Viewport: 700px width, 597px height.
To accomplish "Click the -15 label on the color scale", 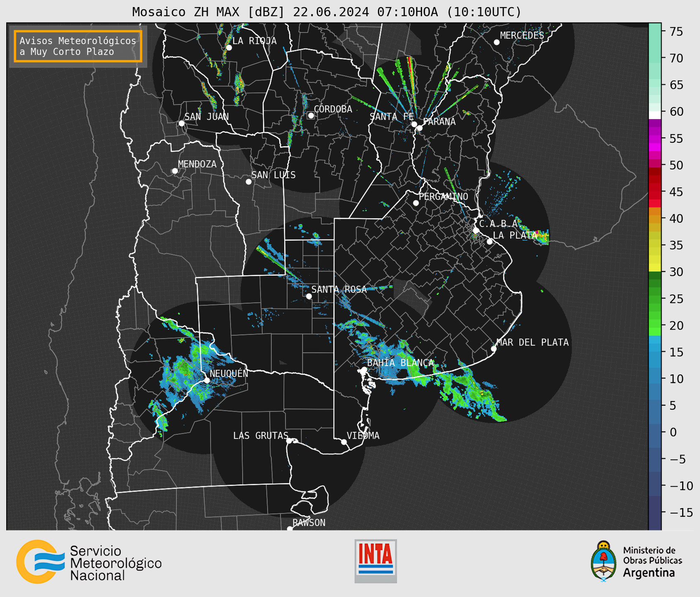I will (x=680, y=513).
